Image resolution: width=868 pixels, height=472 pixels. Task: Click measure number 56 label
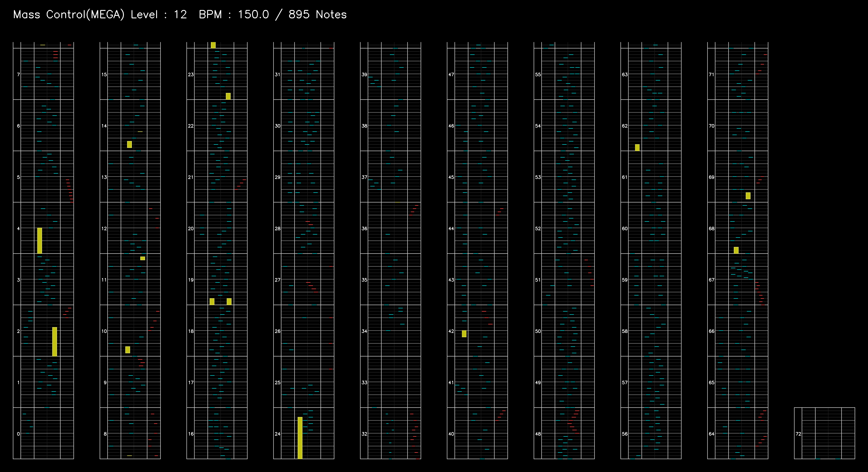pyautogui.click(x=625, y=434)
